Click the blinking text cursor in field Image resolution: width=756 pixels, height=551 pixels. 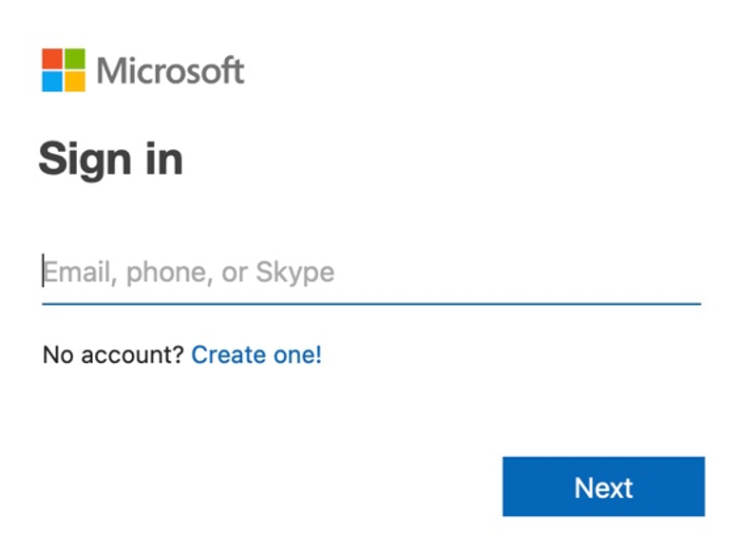tap(43, 271)
